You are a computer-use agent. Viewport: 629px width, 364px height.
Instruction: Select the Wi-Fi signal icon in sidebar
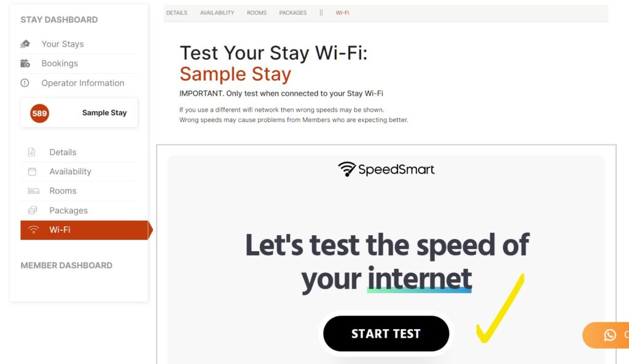(33, 230)
